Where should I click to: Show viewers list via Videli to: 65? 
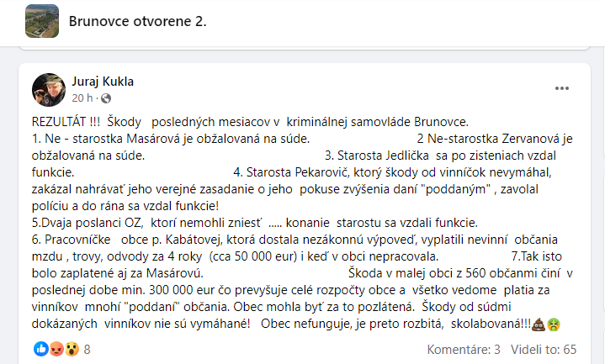[547, 348]
